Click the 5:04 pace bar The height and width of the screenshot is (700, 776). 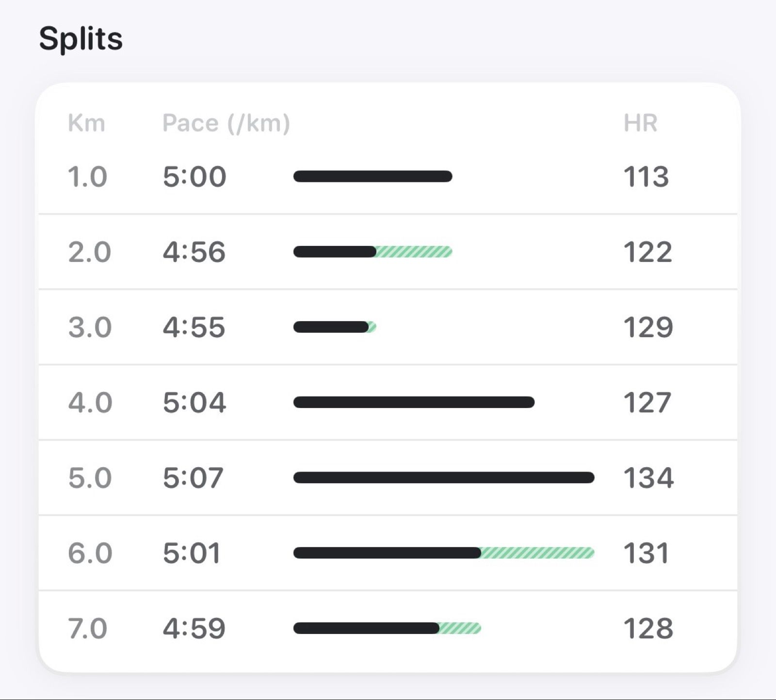coord(414,402)
